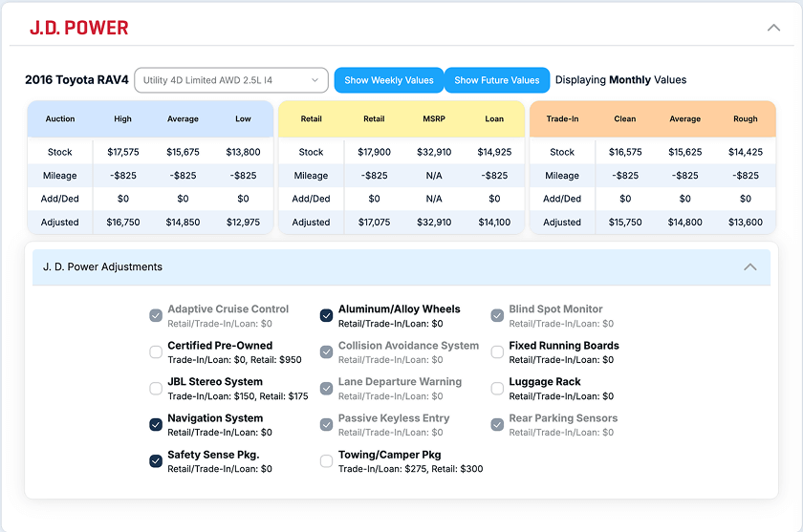The width and height of the screenshot is (803, 532).
Task: Uncheck the Aluminum/Alloy Wheels checkbox
Action: (326, 315)
